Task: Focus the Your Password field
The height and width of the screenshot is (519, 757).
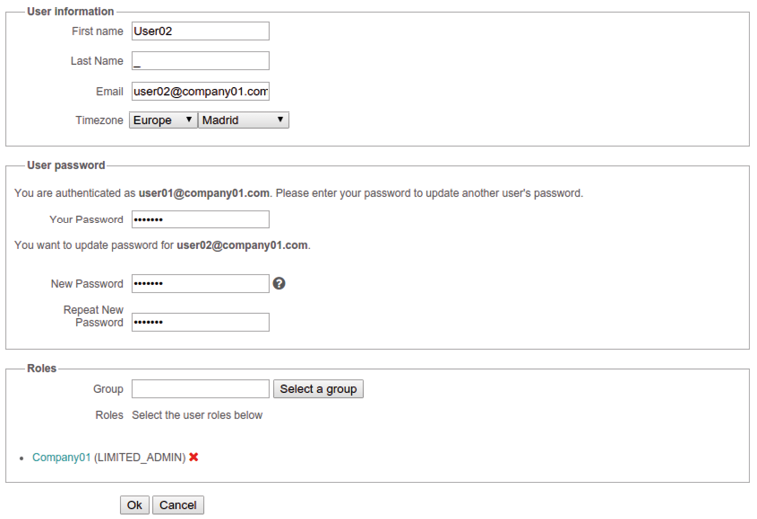Action: 200,219
